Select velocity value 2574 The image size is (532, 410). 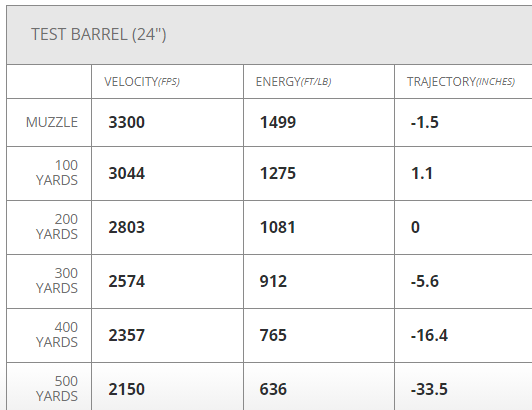pyautogui.click(x=127, y=281)
